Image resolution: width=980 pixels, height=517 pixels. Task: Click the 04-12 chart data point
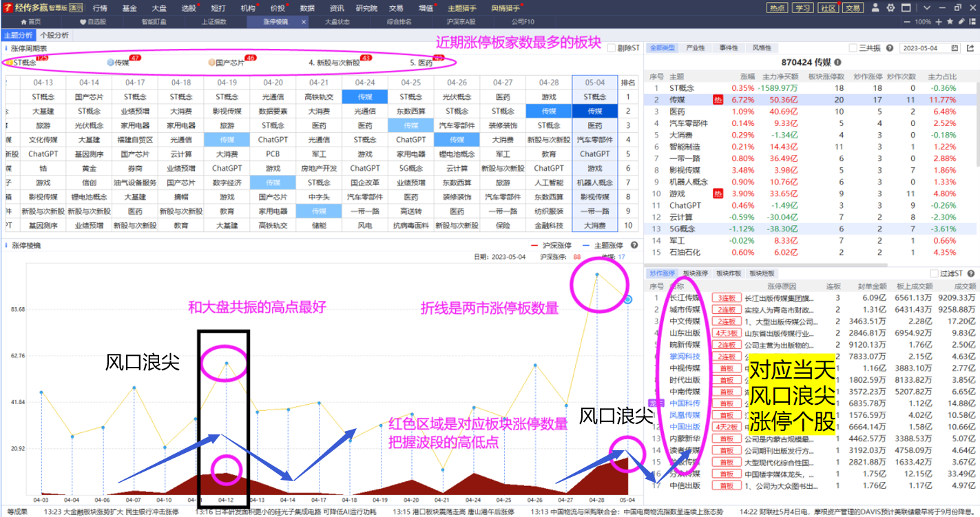coord(227,363)
